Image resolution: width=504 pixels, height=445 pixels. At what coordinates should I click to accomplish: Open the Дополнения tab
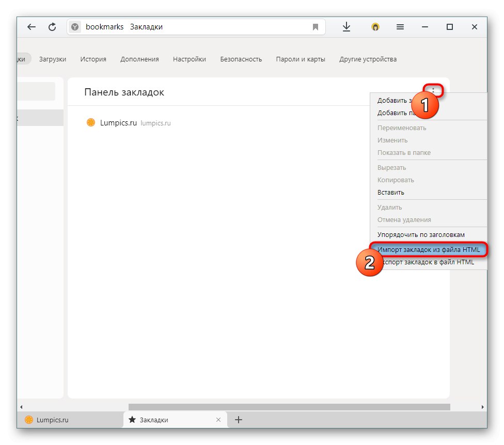pyautogui.click(x=139, y=59)
